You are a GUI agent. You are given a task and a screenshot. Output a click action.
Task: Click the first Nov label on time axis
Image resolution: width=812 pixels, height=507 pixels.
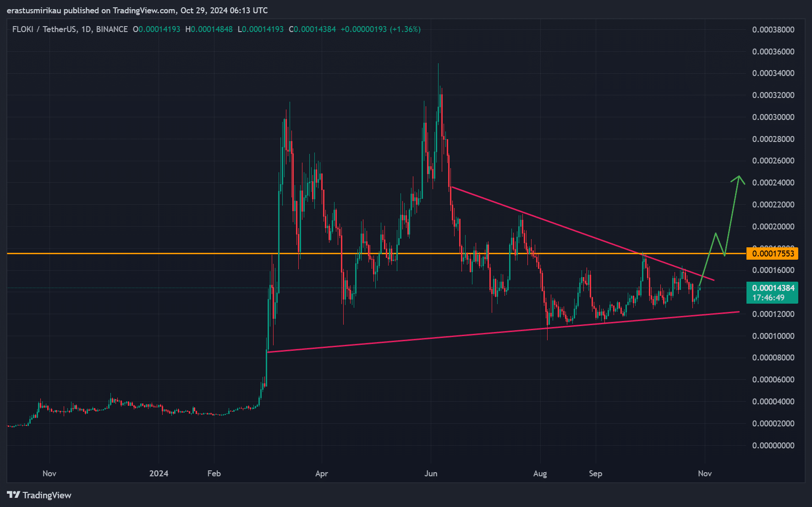[49, 474]
